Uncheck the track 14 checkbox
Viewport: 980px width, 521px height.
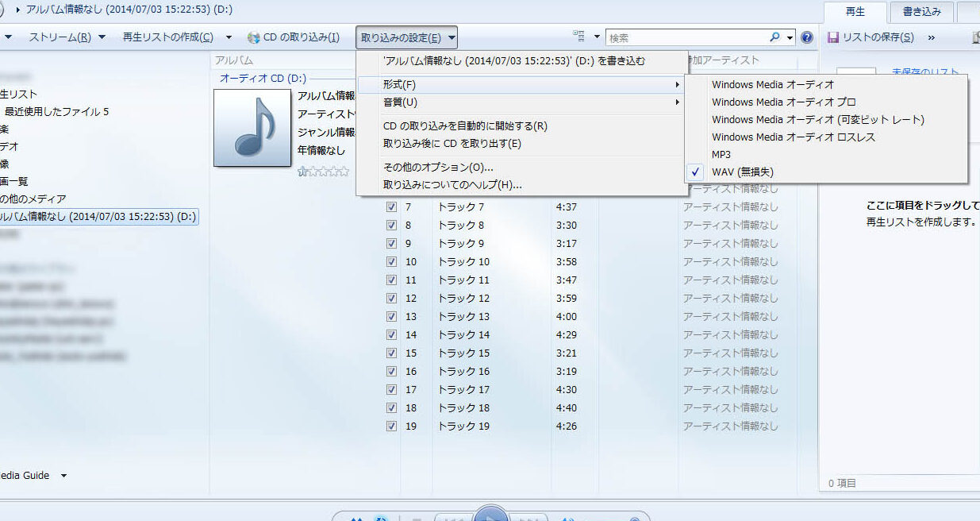[x=391, y=334]
